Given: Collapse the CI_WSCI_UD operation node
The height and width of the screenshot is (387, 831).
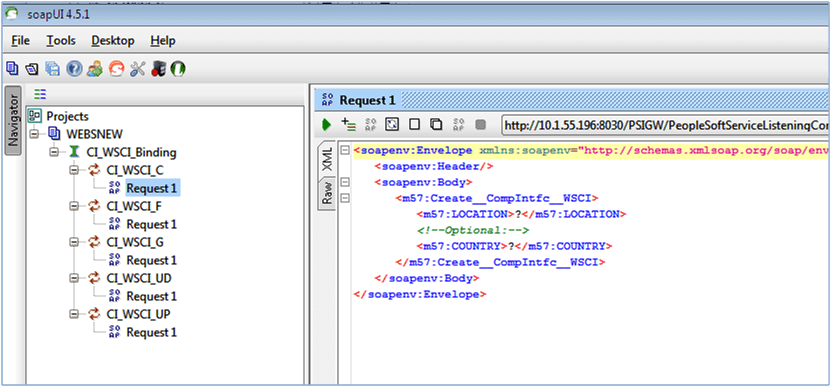Looking at the screenshot, I should point(74,278).
